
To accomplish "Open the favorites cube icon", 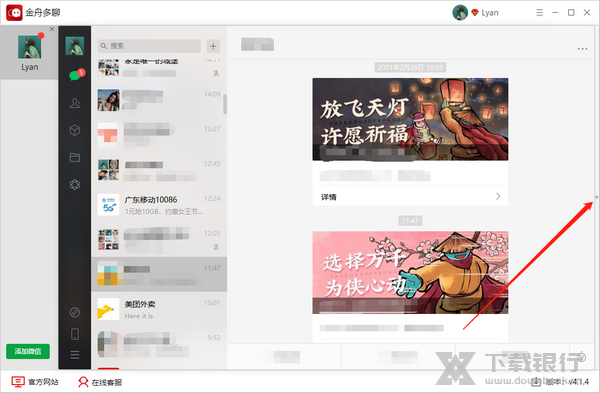I will (x=75, y=130).
